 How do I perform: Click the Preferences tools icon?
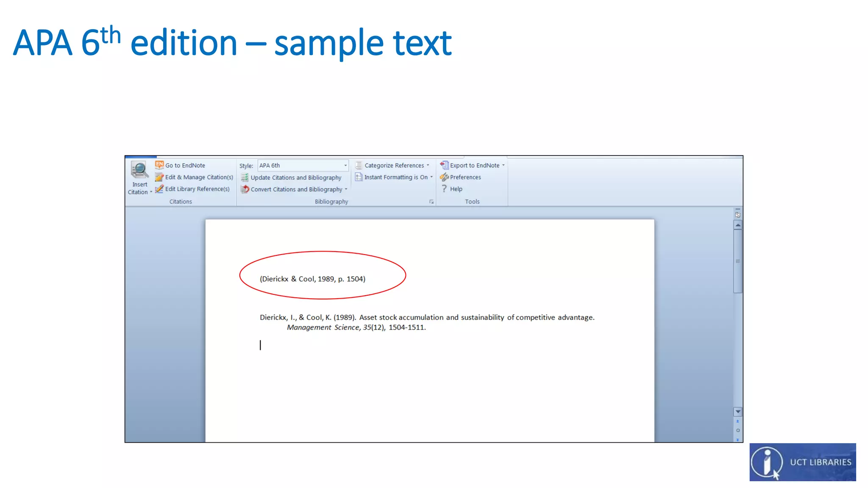444,177
